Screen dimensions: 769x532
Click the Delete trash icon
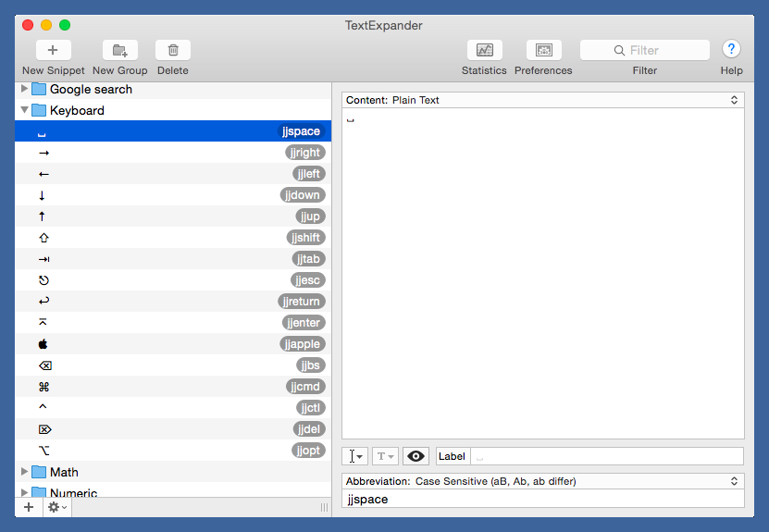[x=173, y=51]
